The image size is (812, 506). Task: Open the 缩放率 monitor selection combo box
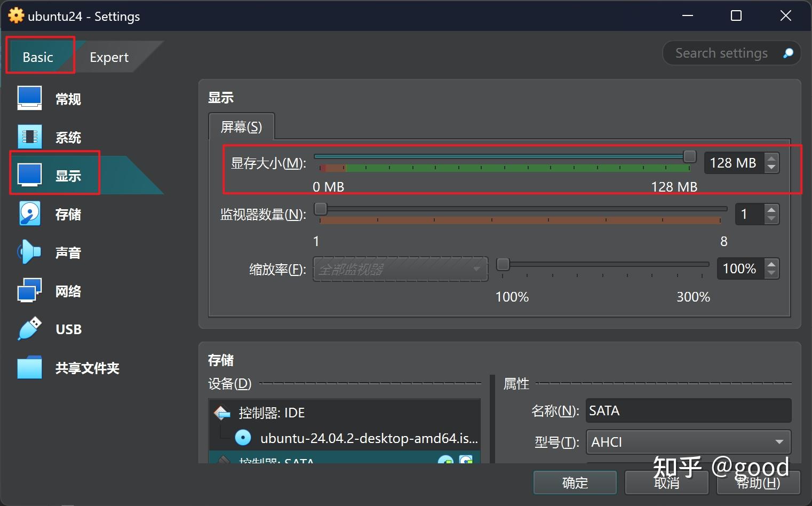(400, 269)
